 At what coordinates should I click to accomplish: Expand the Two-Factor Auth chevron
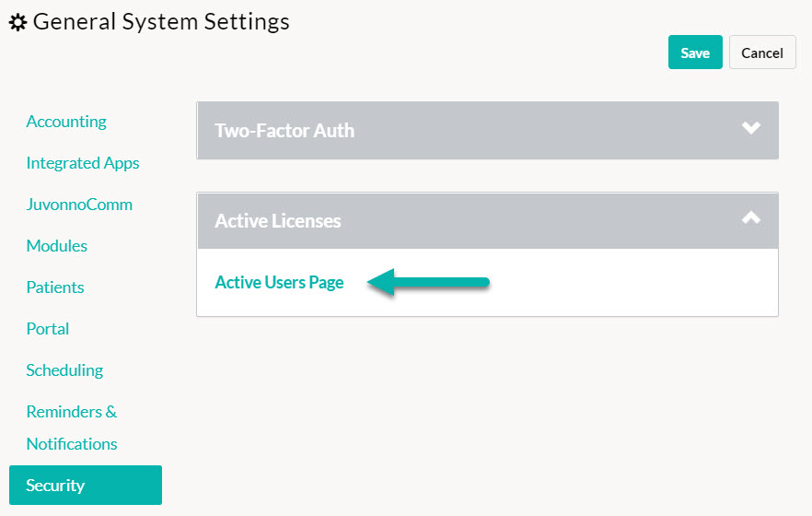(751, 128)
